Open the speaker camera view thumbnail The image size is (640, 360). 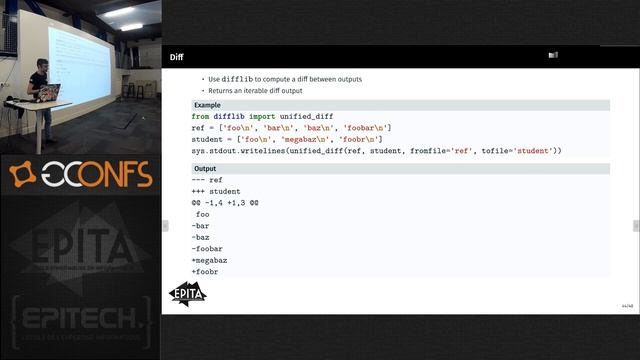click(x=80, y=77)
